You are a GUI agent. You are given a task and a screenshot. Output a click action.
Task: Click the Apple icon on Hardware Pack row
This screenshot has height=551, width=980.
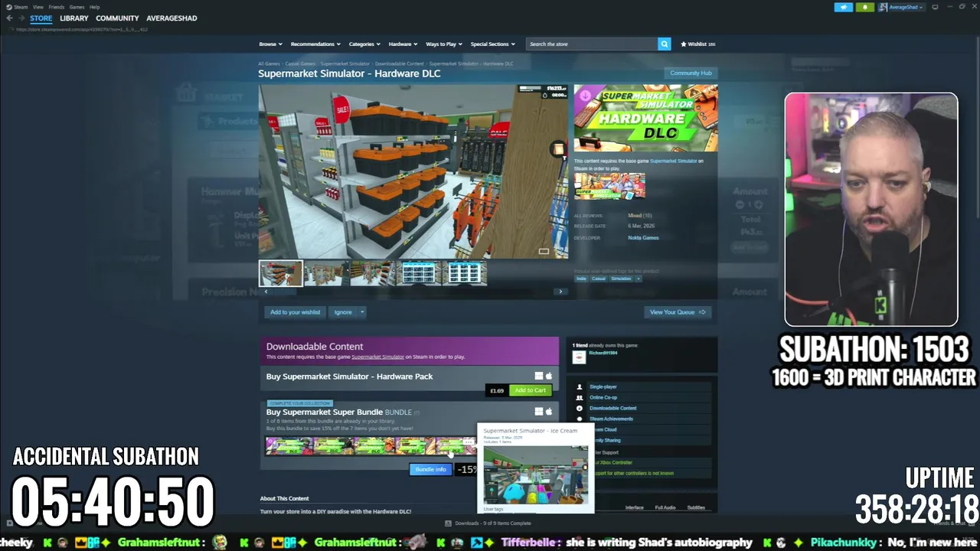click(x=548, y=376)
